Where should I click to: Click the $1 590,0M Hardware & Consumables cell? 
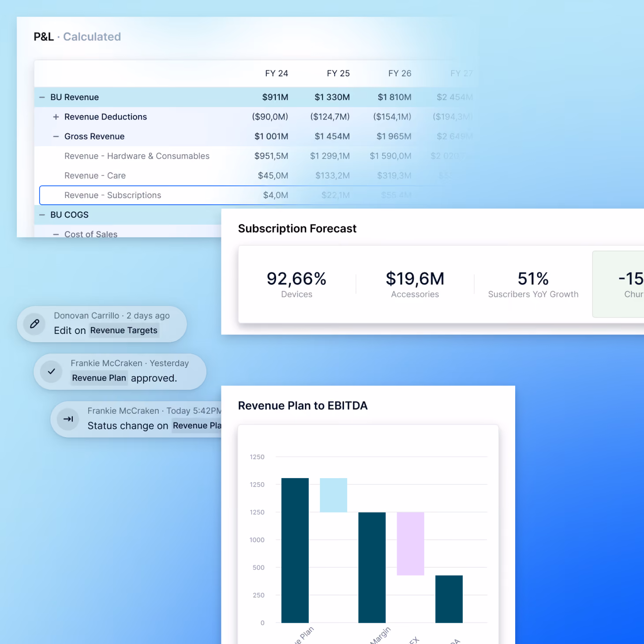point(391,156)
